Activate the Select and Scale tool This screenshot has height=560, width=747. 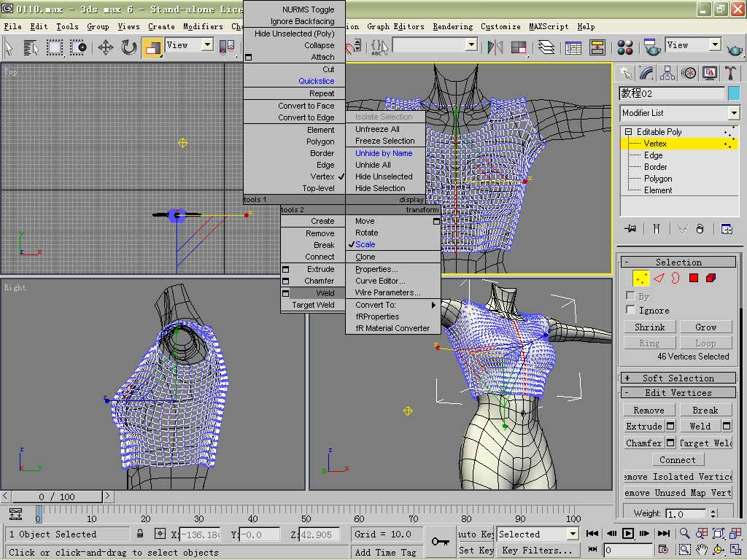point(152,47)
